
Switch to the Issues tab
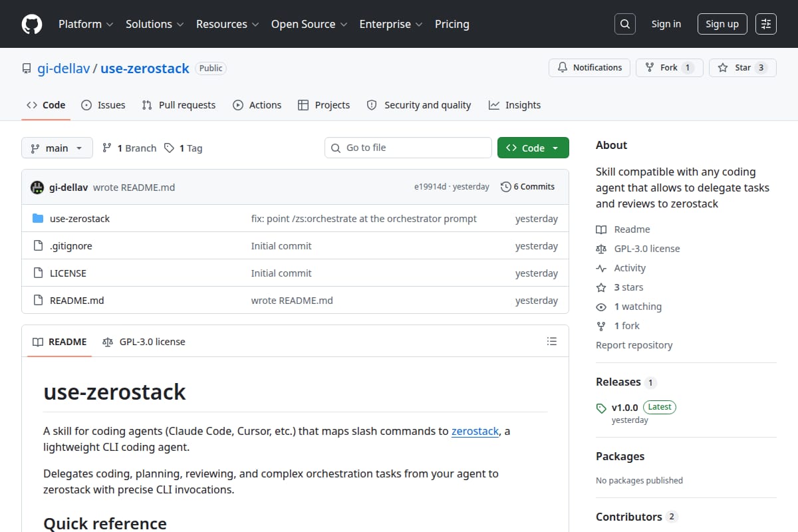103,105
